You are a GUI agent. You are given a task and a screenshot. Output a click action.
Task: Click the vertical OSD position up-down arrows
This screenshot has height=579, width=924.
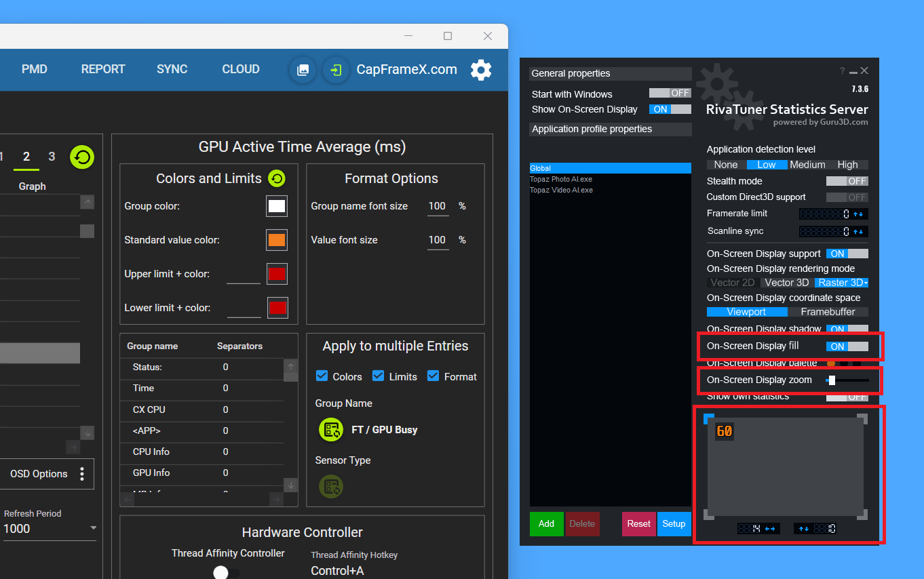point(804,528)
